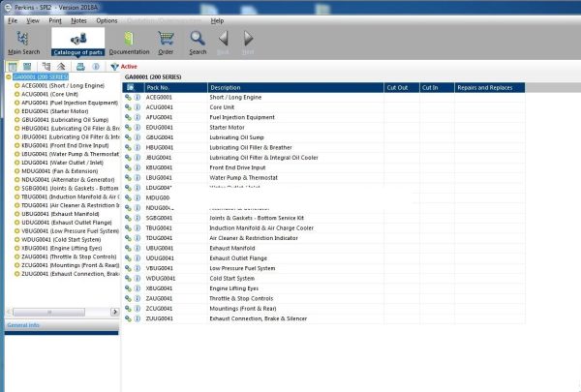Sort by Description column header
The height and width of the screenshot is (392, 581).
295,87
